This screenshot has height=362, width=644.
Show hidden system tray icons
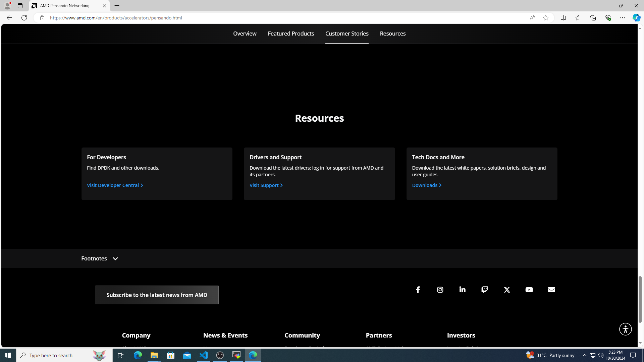click(584, 355)
